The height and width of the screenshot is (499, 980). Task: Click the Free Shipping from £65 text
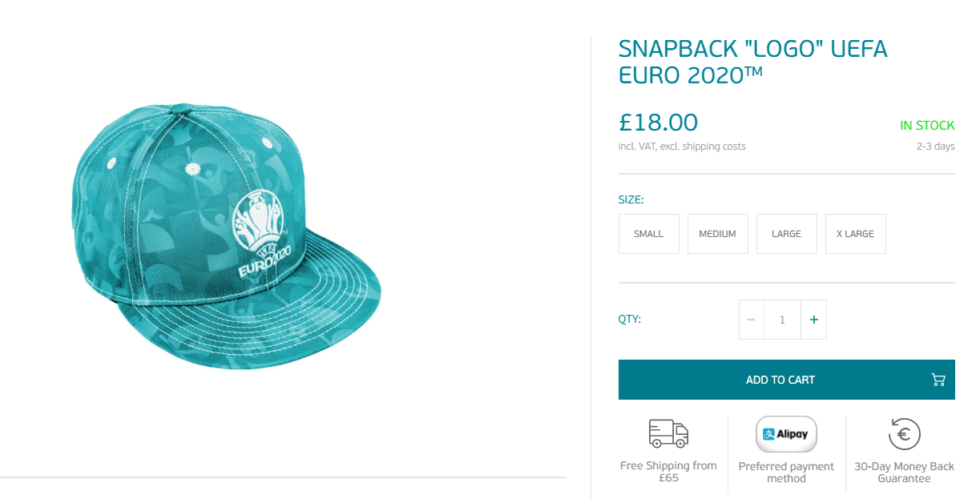(668, 472)
